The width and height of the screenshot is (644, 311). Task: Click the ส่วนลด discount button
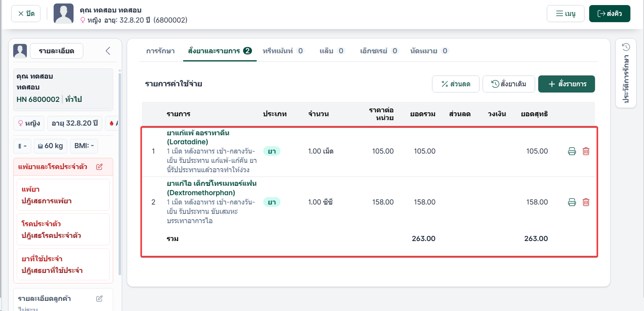click(456, 84)
